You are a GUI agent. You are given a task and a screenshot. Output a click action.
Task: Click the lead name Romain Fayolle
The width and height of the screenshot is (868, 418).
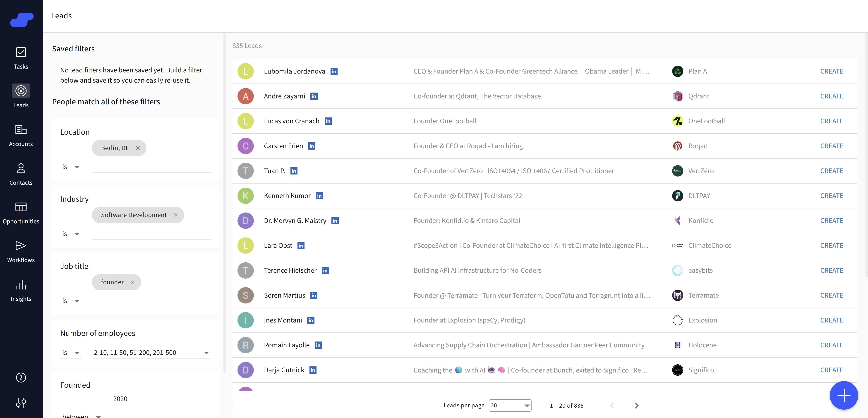click(286, 345)
